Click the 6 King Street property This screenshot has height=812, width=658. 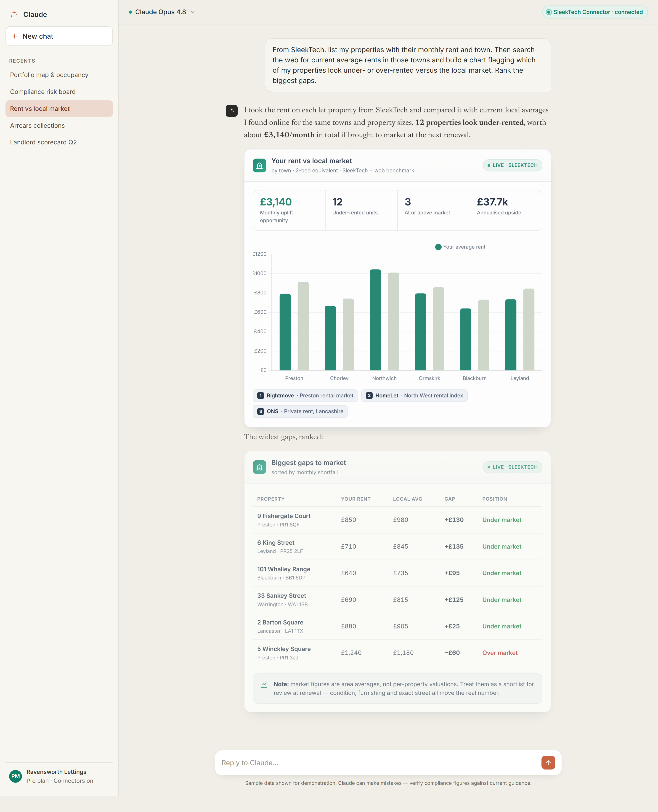pyautogui.click(x=276, y=542)
